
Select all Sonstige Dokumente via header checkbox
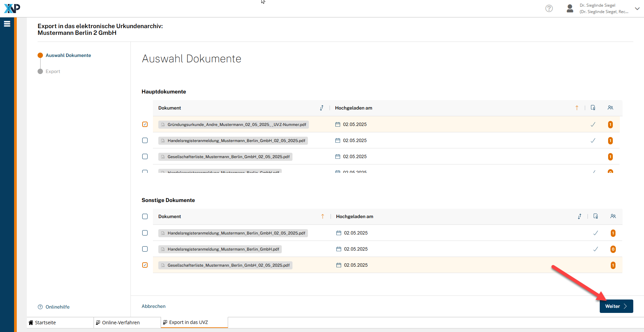pos(145,216)
